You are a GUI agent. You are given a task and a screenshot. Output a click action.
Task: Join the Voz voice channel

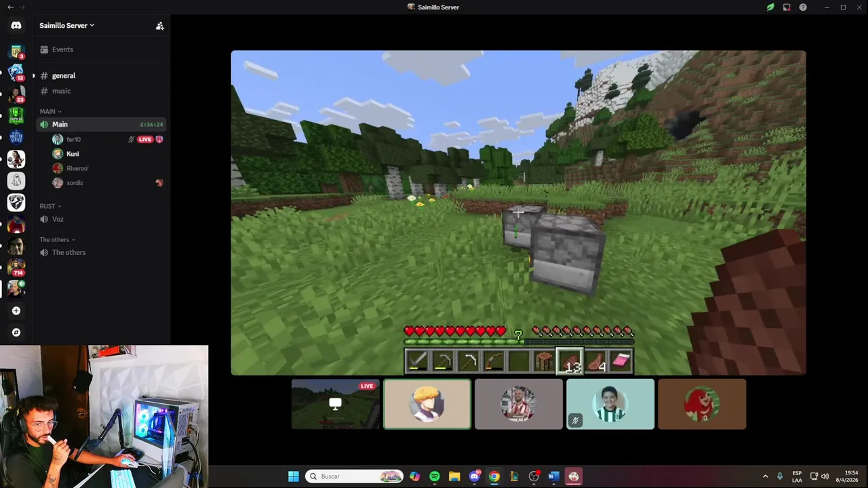pyautogui.click(x=102, y=219)
